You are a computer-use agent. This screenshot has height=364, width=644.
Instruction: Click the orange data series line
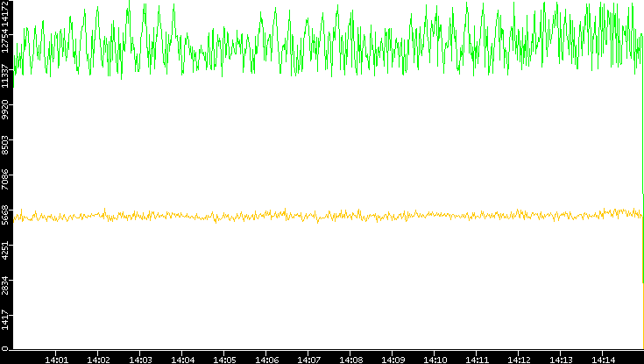click(x=329, y=216)
